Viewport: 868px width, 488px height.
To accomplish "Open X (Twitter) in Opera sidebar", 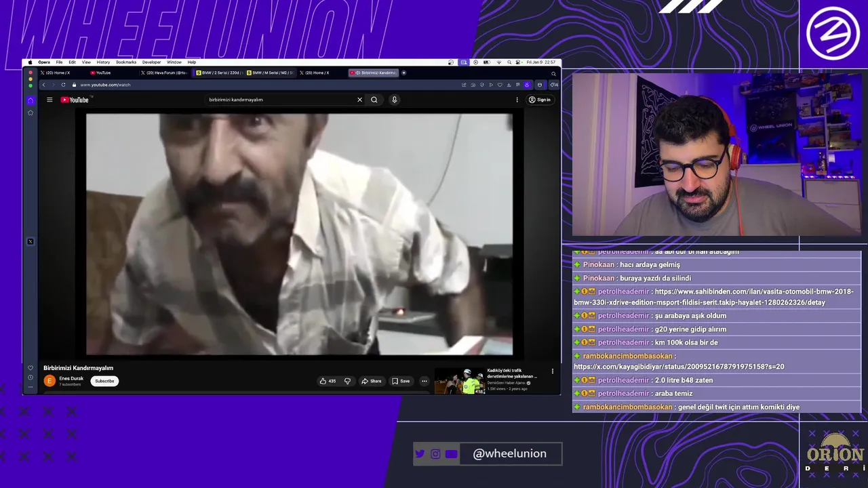I will click(30, 241).
